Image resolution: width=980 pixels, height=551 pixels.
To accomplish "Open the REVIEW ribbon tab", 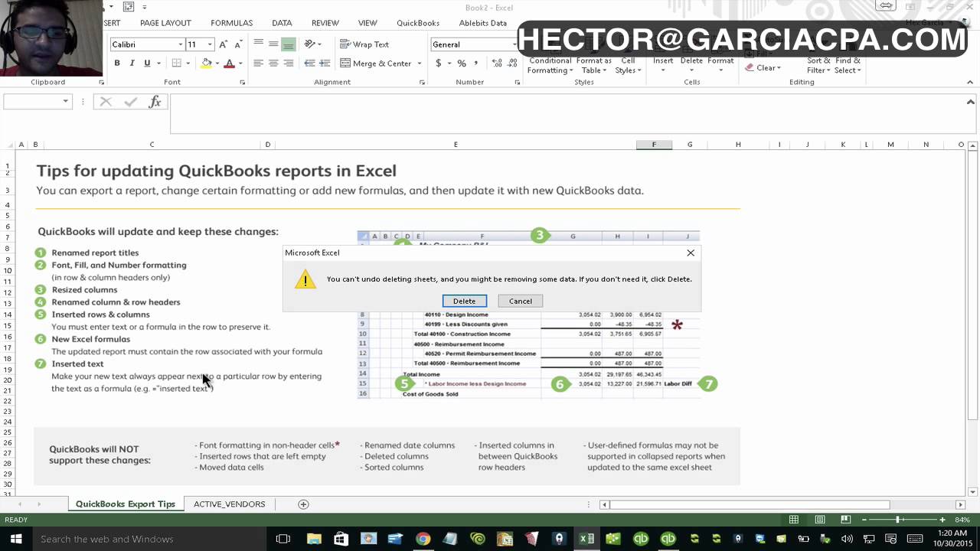I will click(x=325, y=23).
